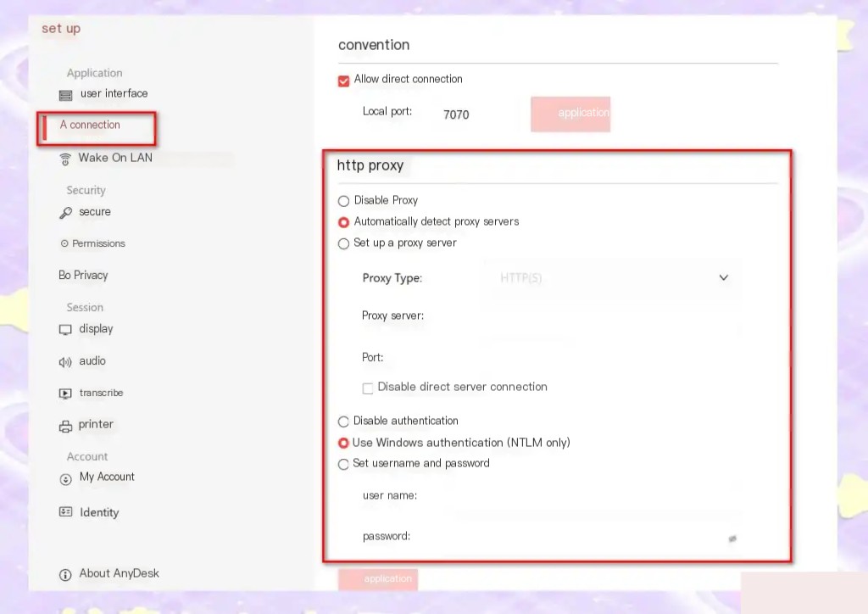Uncheck Allow direct connection checkbox
This screenshot has width=868, height=614.
click(x=344, y=81)
